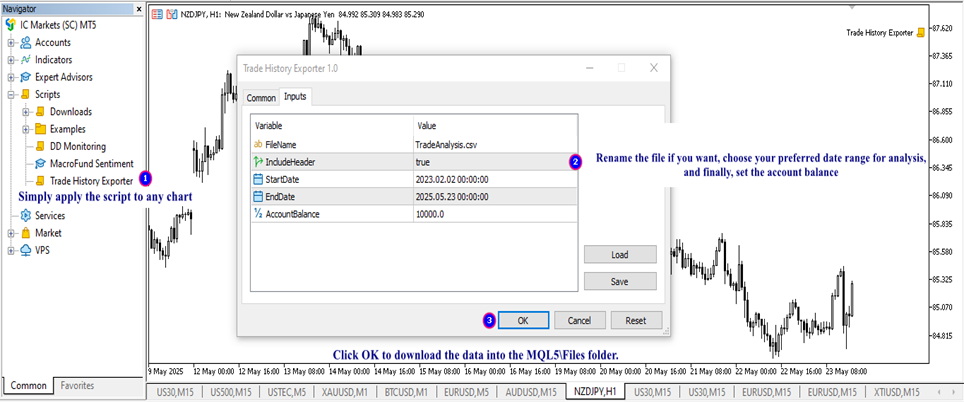Image resolution: width=964 pixels, height=402 pixels.
Task: Expand the Examples subfolder node
Action: [x=26, y=129]
